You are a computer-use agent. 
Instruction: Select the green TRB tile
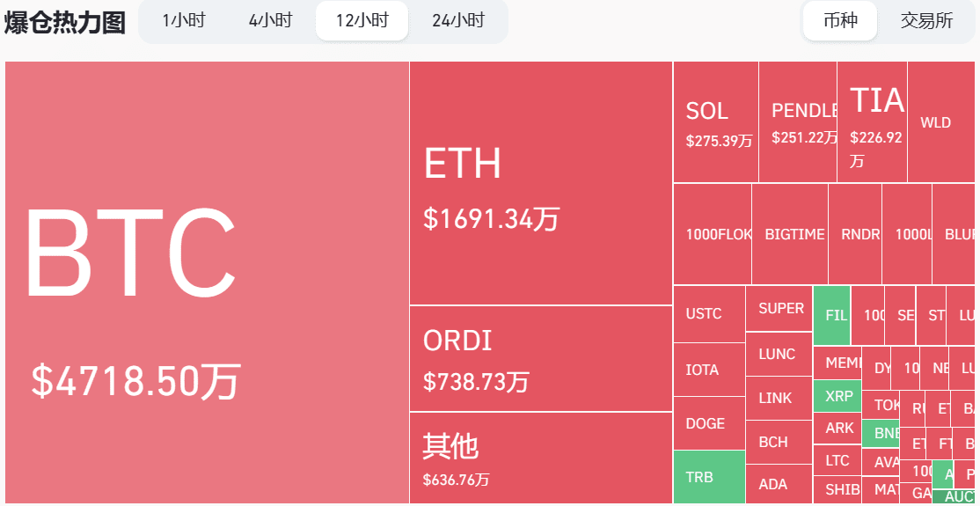tap(709, 477)
